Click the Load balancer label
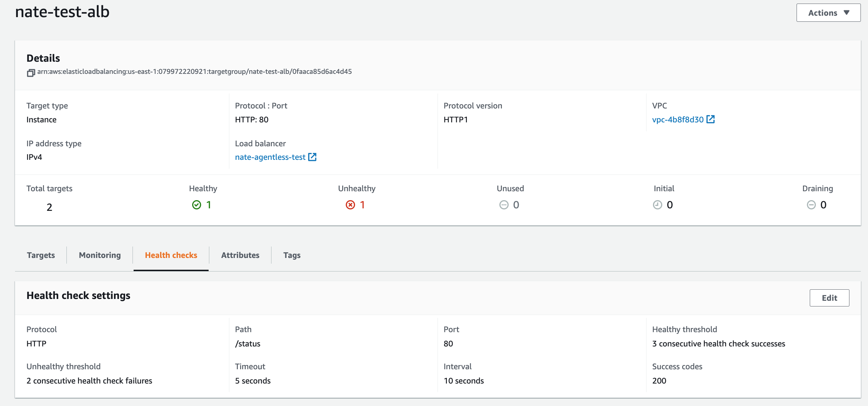 pos(260,143)
